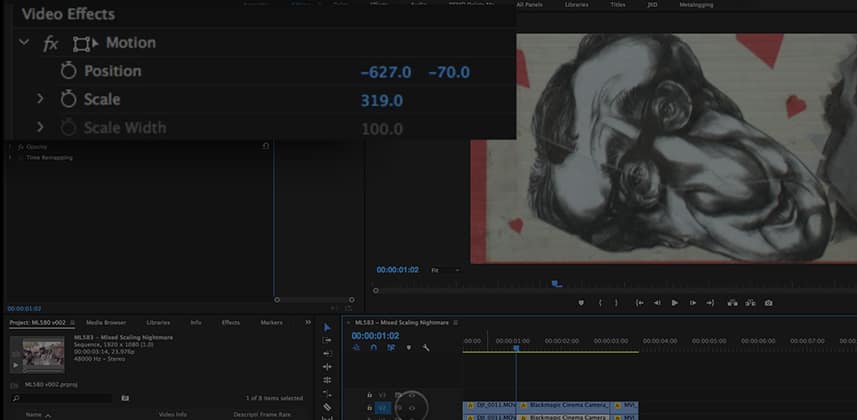This screenshot has width=857, height=420.
Task: Toggle Snap magnet in timeline
Action: click(x=374, y=348)
